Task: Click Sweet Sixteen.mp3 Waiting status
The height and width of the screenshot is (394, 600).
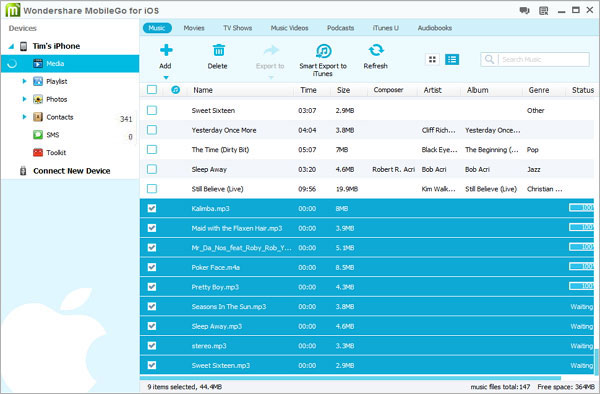Action: point(582,365)
